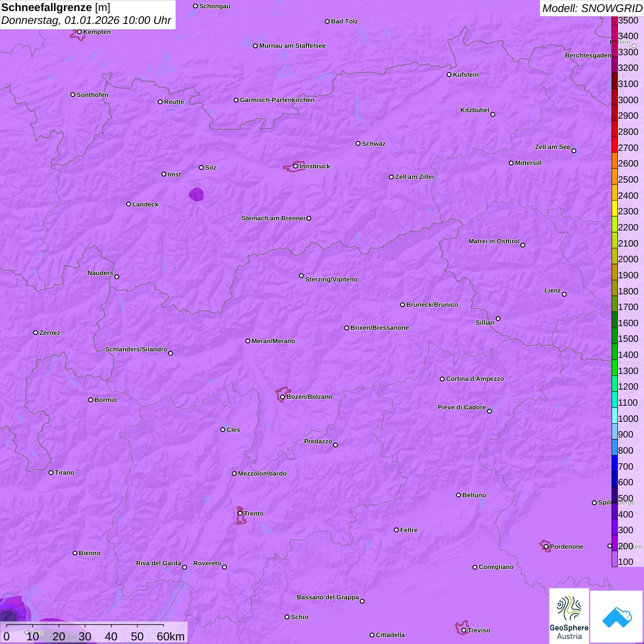Click the Reutte location dot

click(x=160, y=102)
